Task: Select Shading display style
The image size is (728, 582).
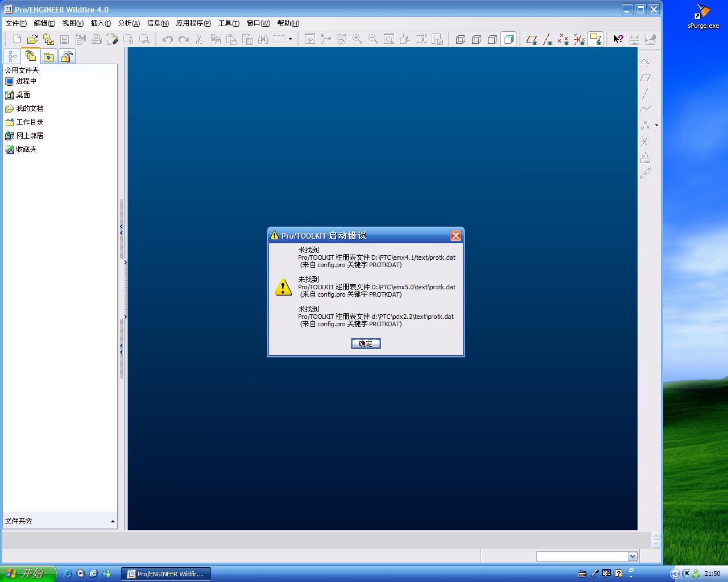Action: pyautogui.click(x=508, y=39)
